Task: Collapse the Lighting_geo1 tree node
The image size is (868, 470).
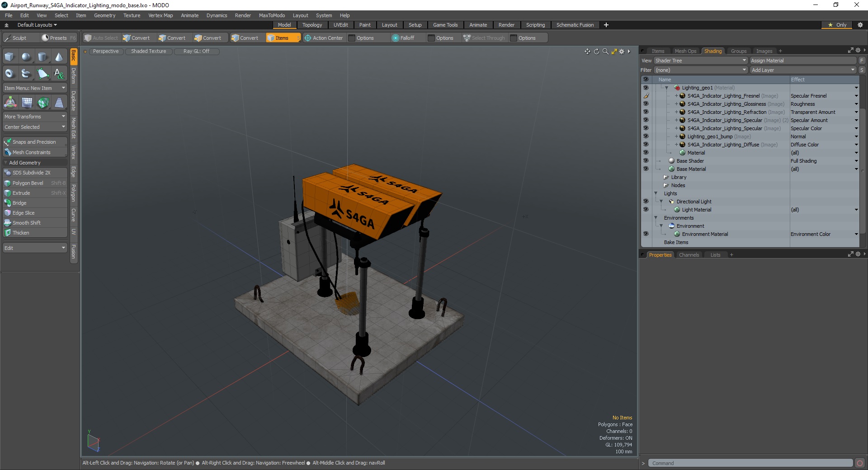Action: click(666, 88)
